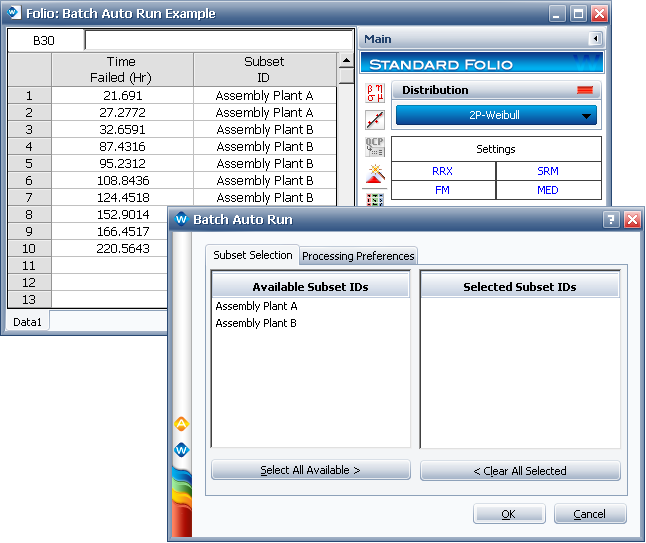The width and height of the screenshot is (646, 543).
Task: Collapse the Main panel with arrow button
Action: click(595, 39)
